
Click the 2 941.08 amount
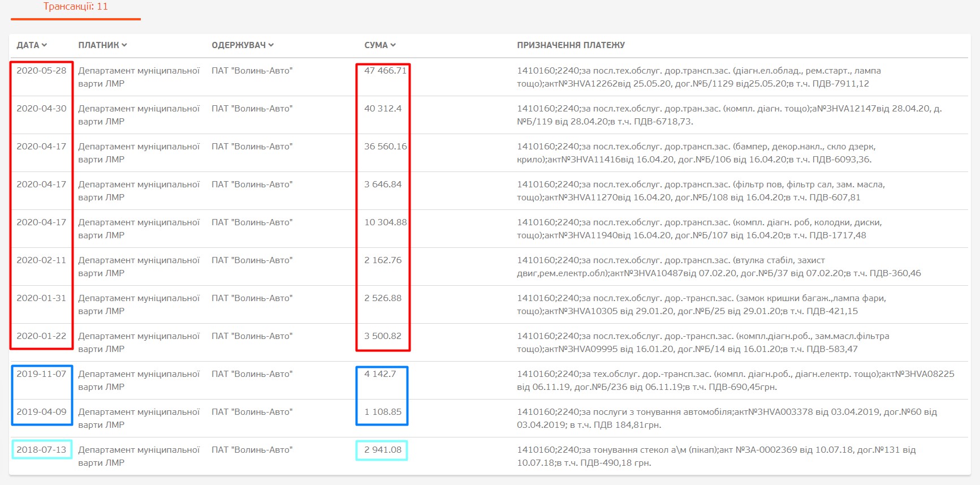tap(383, 450)
